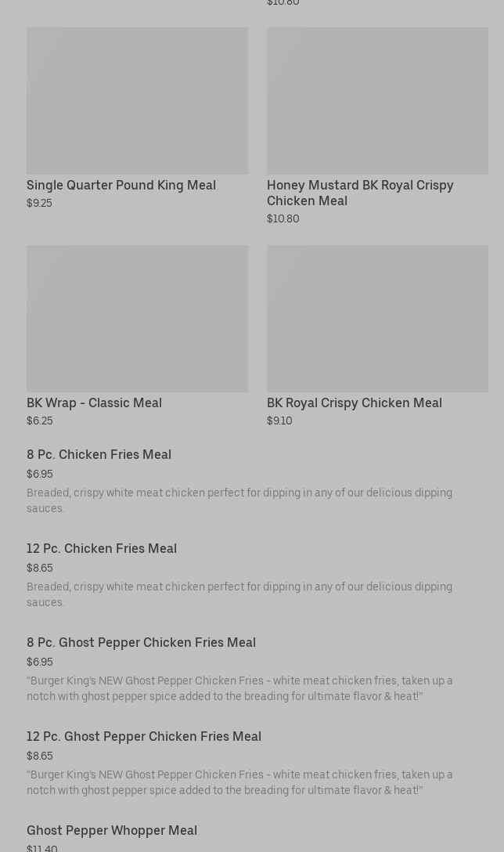Select the 12 Pc. Chicken Fries Meal item
The width and height of the screenshot is (504, 852).
pos(102,549)
